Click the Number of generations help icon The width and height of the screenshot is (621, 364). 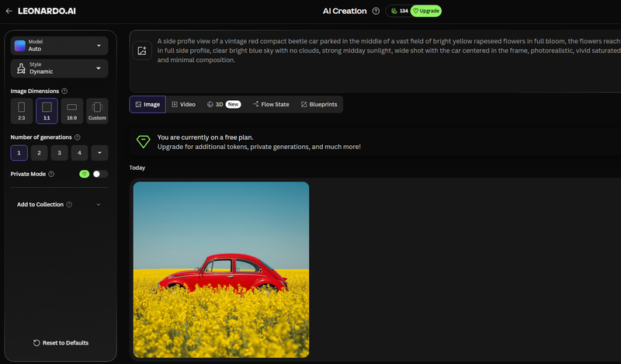tap(77, 137)
